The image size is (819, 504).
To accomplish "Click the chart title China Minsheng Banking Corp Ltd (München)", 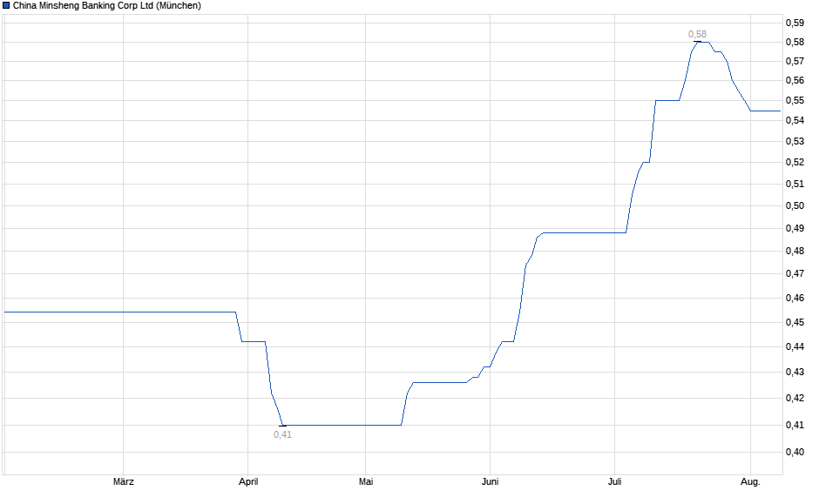I will click(107, 6).
